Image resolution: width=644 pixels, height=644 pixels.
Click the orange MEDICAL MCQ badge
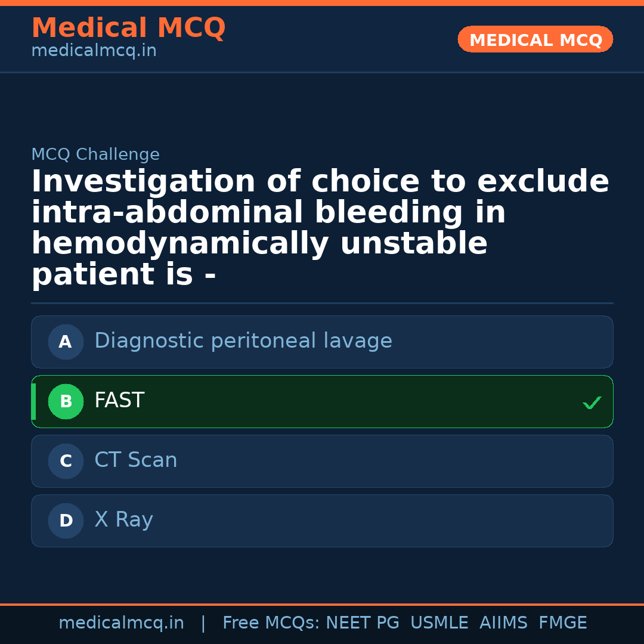535,40
